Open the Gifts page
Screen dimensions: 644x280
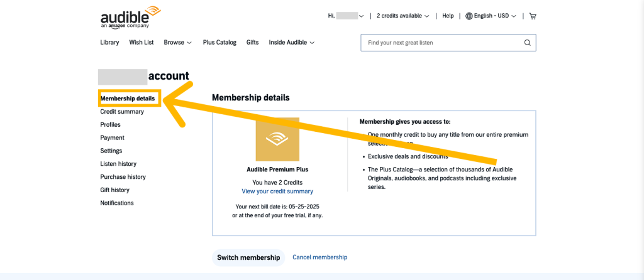point(252,43)
